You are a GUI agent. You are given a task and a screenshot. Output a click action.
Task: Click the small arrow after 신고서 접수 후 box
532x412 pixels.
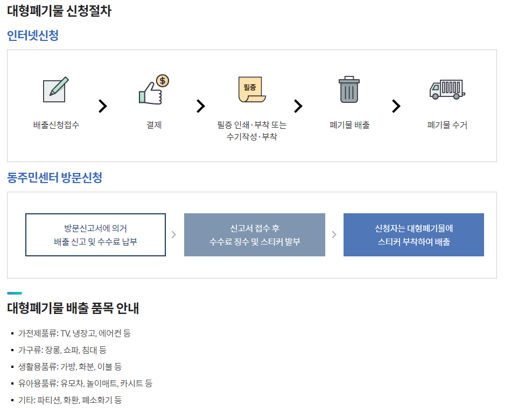(x=334, y=234)
